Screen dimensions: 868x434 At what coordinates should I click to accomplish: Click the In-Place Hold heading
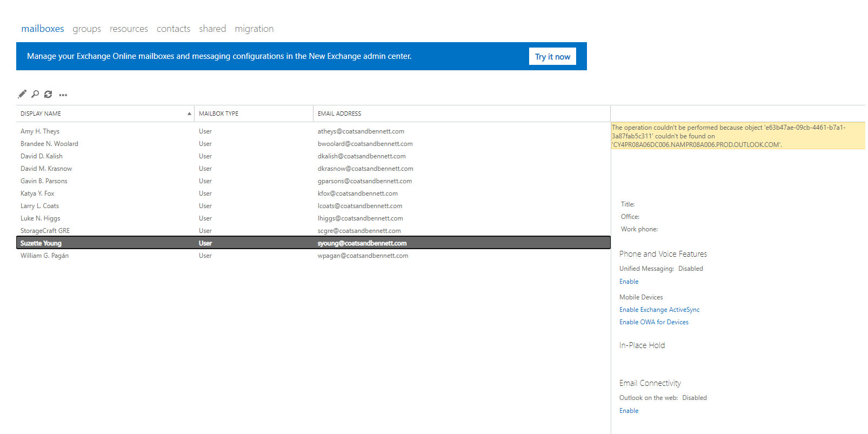(x=642, y=345)
